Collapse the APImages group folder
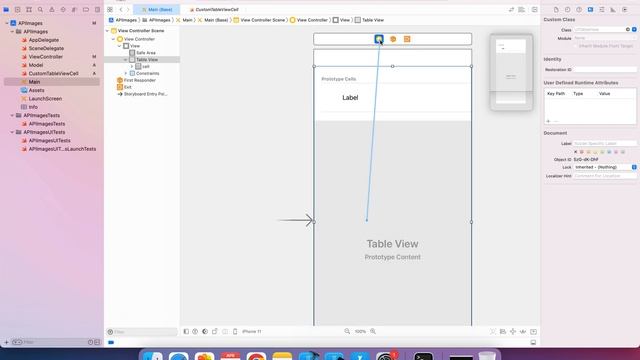This screenshot has height=360, width=640. coord(12,31)
